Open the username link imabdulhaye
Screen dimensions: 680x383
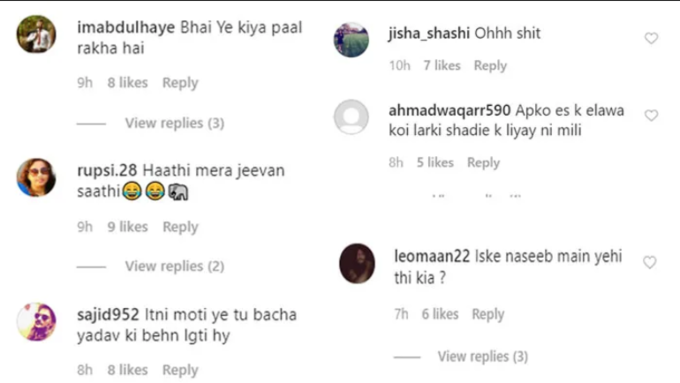click(x=126, y=27)
